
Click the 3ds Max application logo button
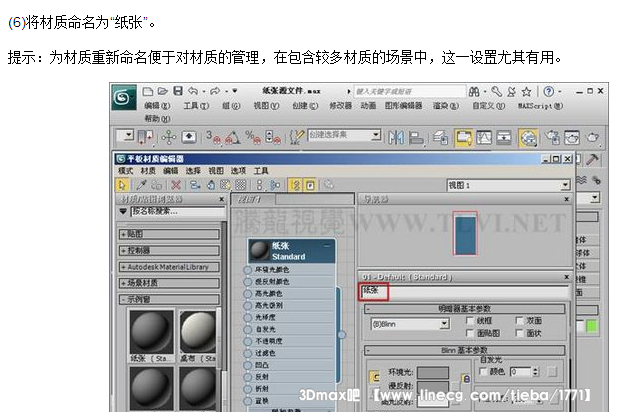(123, 98)
